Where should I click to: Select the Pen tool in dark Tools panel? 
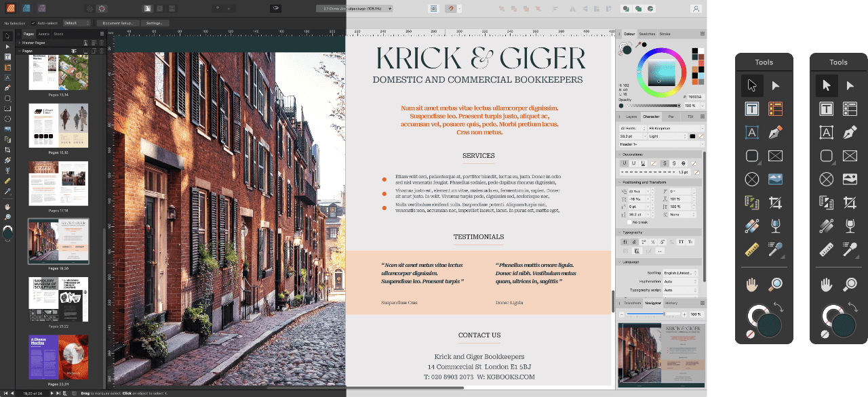pyautogui.click(x=850, y=133)
